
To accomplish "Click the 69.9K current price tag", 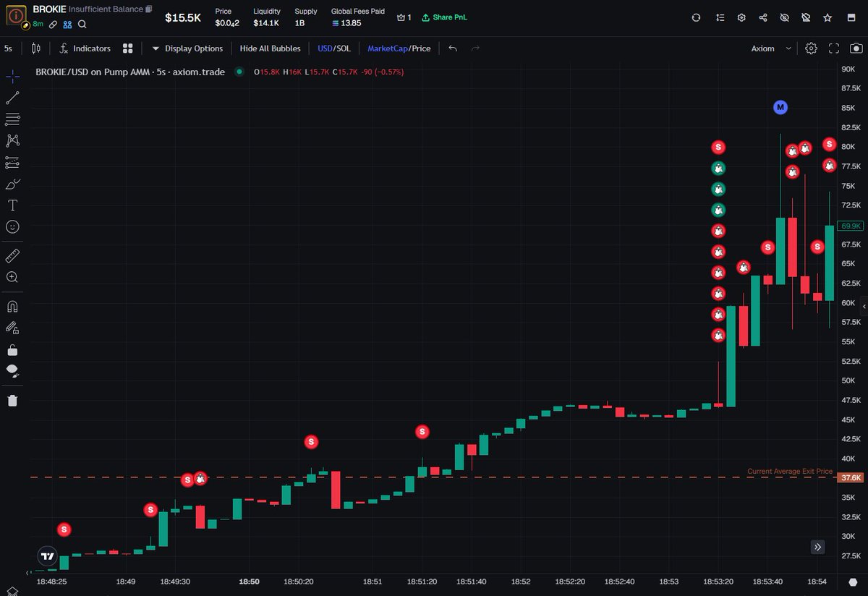I will (851, 226).
